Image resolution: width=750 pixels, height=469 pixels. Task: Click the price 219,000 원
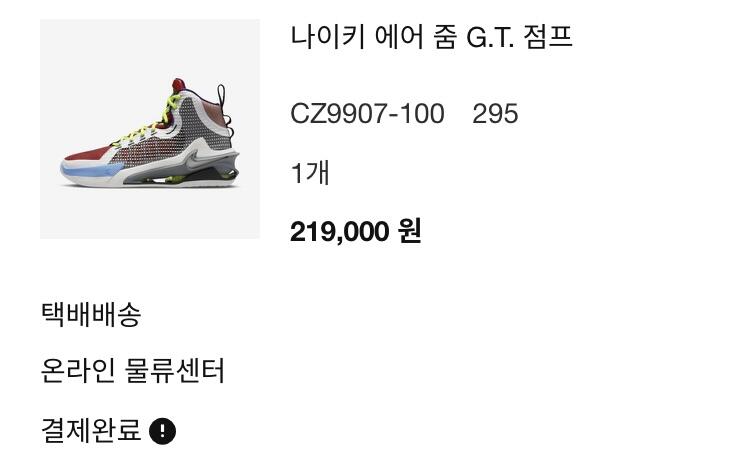(x=355, y=231)
